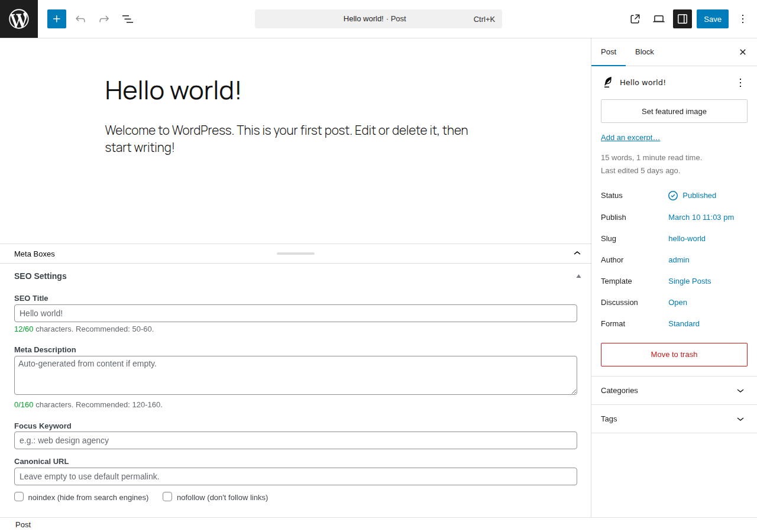Click the WordPress logo icon

point(18,18)
